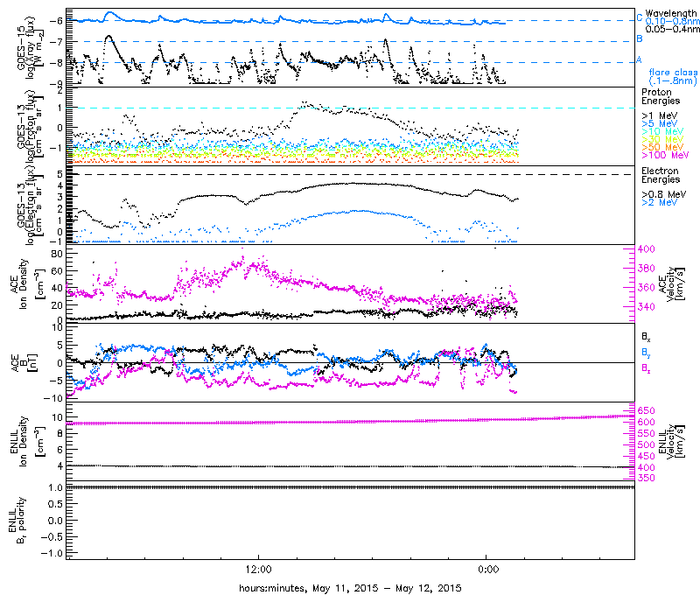Click the 650 tick on ENLIL velocity axis
The image size is (700, 595).
pyautogui.click(x=646, y=410)
